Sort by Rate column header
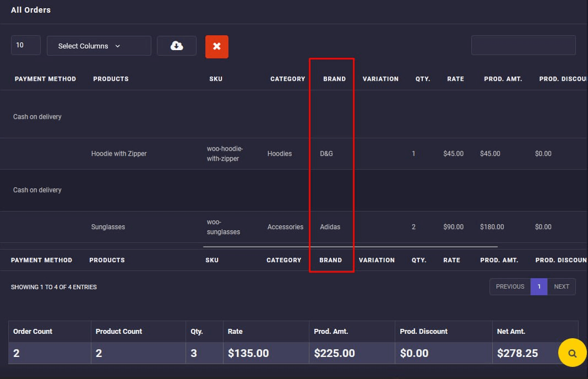The image size is (588, 379). [x=455, y=79]
